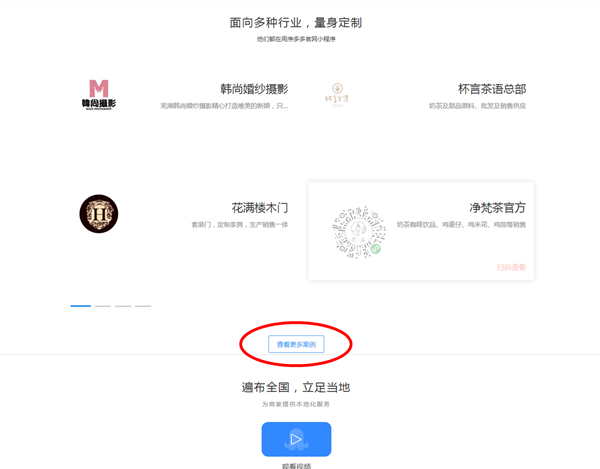Open the 韩尚摄影 logo image
This screenshot has height=469, width=600.
click(99, 94)
